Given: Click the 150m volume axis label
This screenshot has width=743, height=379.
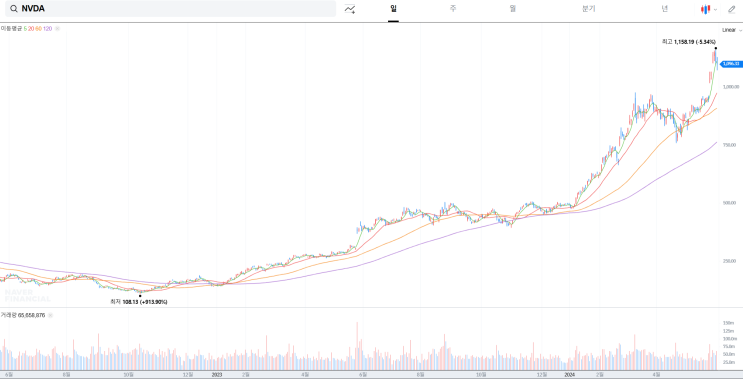Looking at the screenshot, I should click(728, 323).
